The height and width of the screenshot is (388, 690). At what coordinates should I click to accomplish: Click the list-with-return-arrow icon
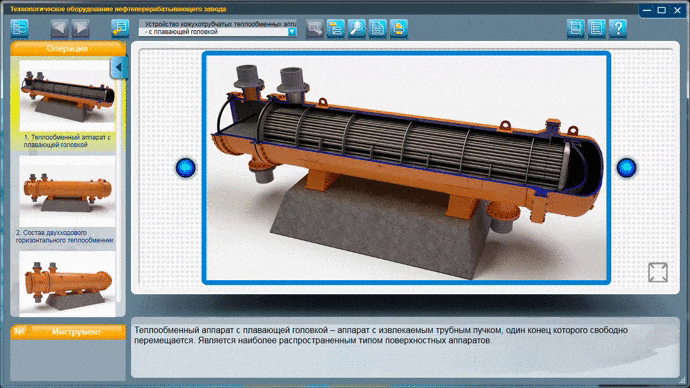(120, 29)
